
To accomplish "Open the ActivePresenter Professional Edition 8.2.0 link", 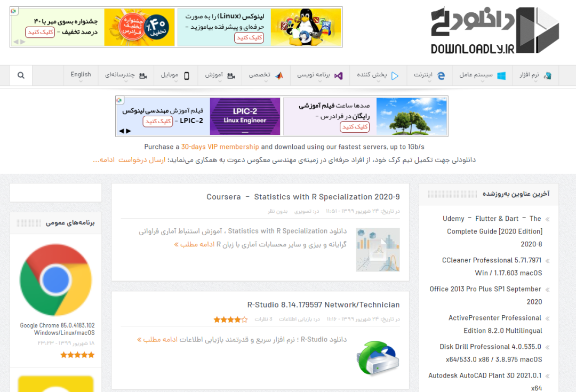I will 495,324.
